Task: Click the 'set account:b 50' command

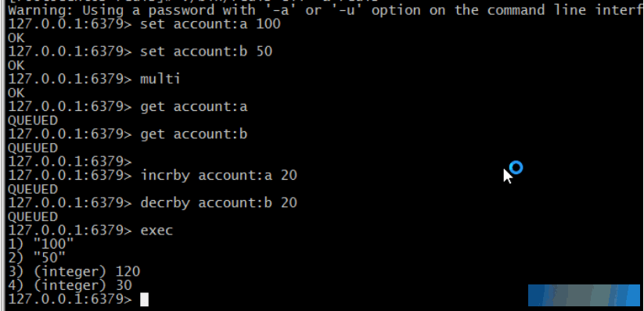Action: coord(206,52)
